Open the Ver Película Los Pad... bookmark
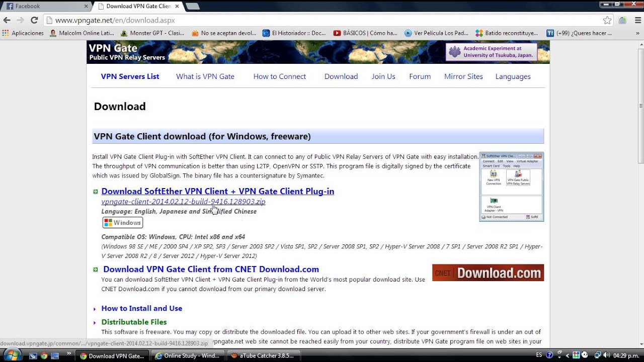This screenshot has width=644, height=362. pyautogui.click(x=436, y=33)
